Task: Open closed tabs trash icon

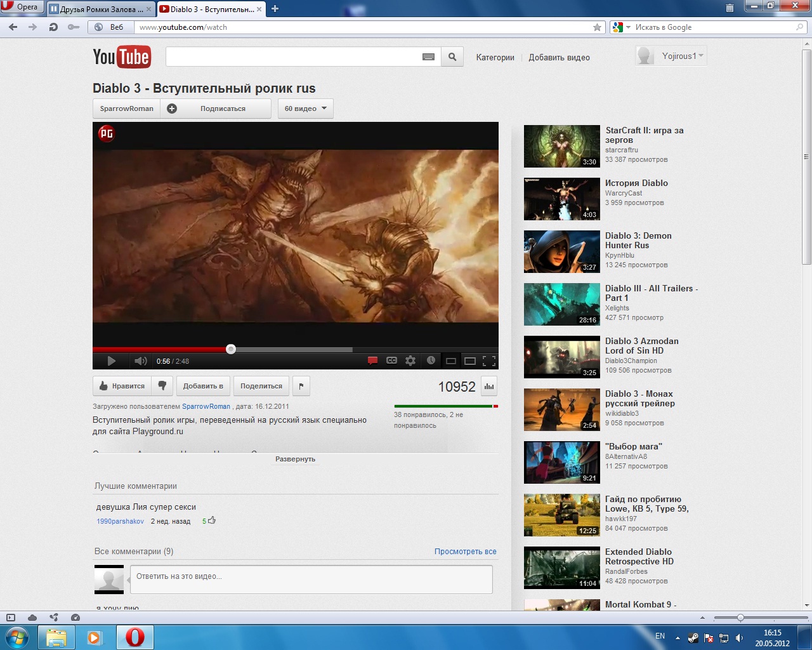Action: coord(730,8)
